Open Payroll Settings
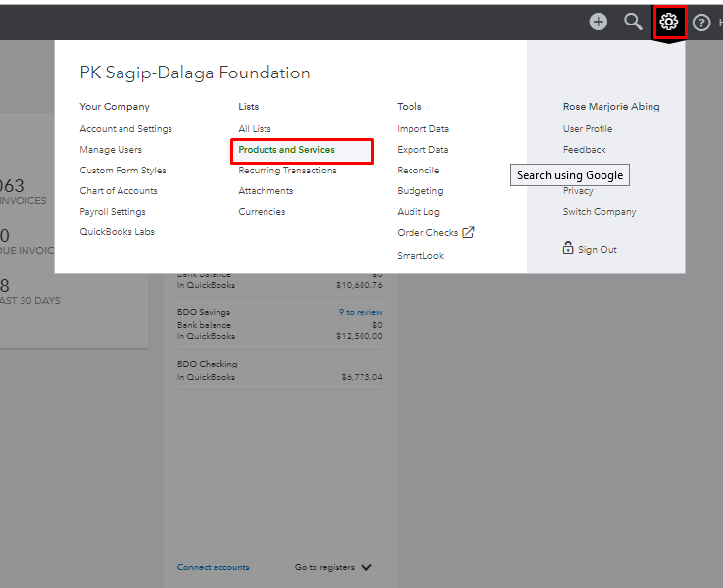The height and width of the screenshot is (588, 723). [113, 212]
